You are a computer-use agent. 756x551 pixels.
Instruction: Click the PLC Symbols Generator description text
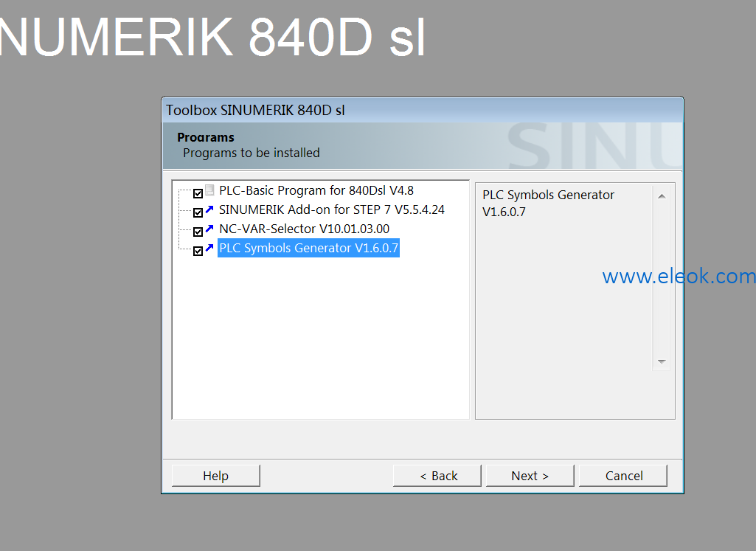point(548,203)
